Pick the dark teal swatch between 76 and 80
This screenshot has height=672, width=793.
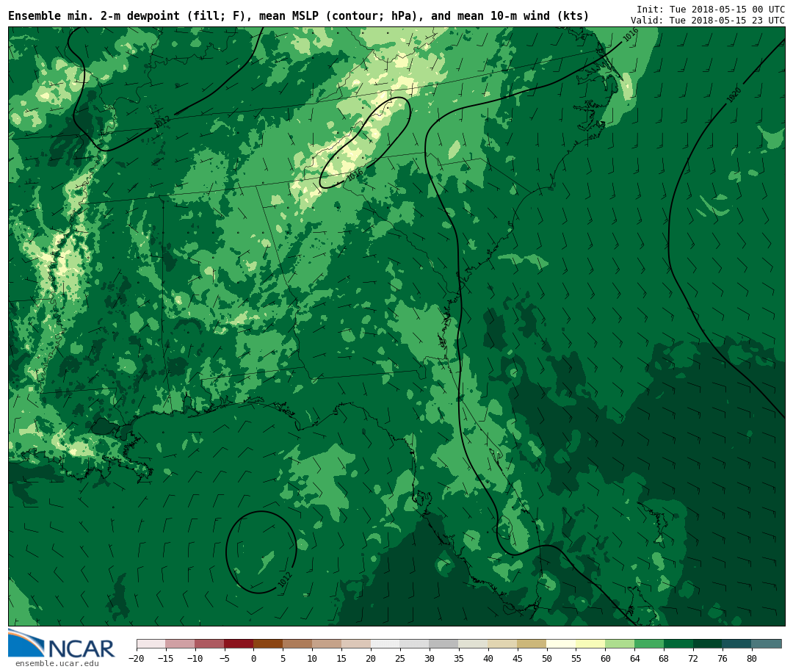point(737,643)
